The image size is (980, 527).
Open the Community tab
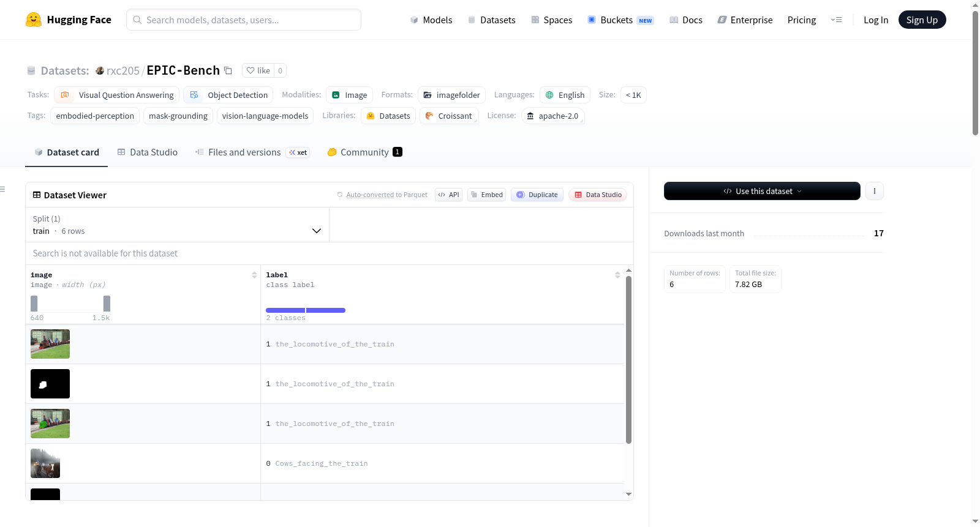(x=365, y=152)
